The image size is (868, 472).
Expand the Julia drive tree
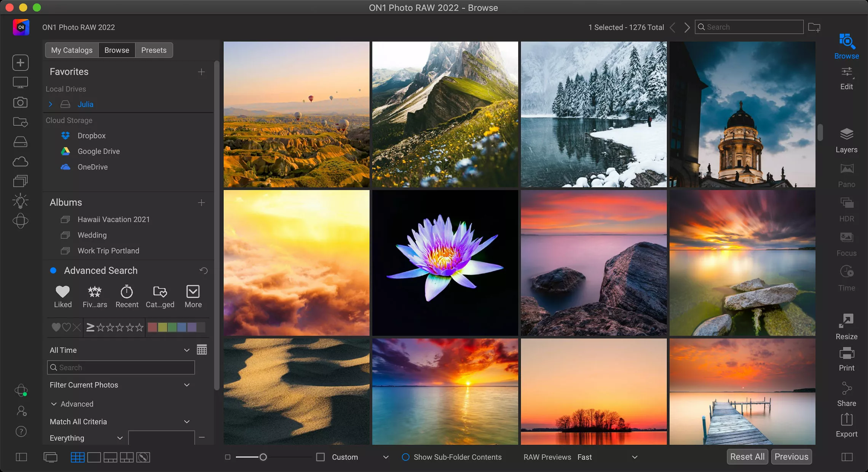(x=50, y=104)
